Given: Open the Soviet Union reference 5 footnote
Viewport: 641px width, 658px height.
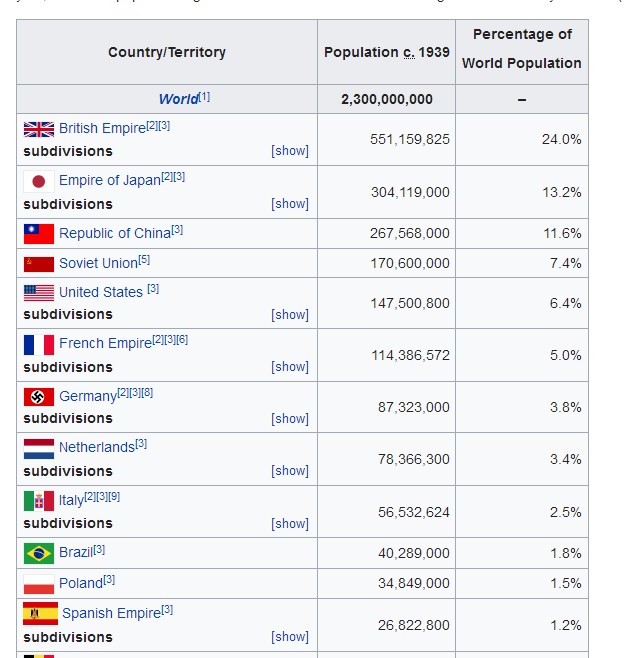Looking at the screenshot, I should click(144, 260).
